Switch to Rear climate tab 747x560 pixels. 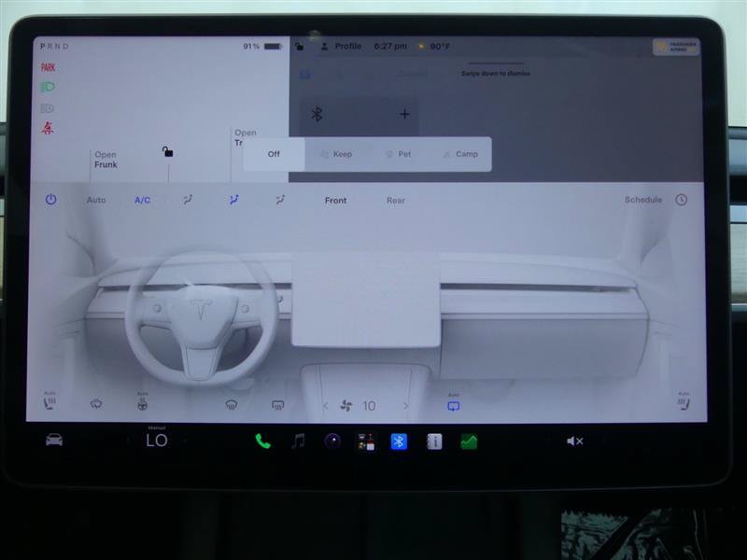click(x=396, y=201)
